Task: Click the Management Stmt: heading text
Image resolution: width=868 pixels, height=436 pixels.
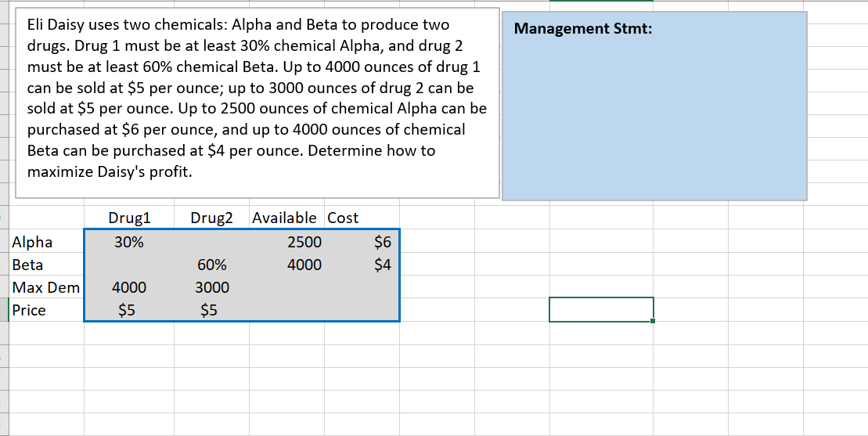Action: [x=583, y=29]
